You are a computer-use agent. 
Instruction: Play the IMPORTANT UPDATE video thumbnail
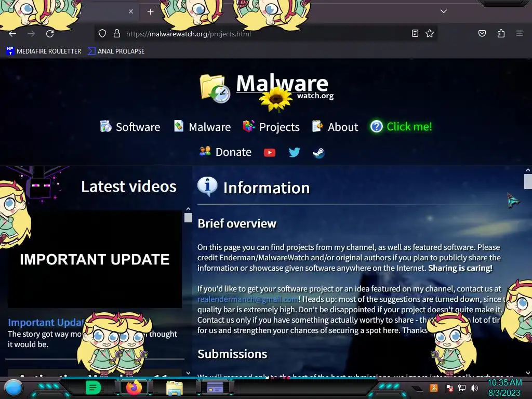pyautogui.click(x=95, y=259)
